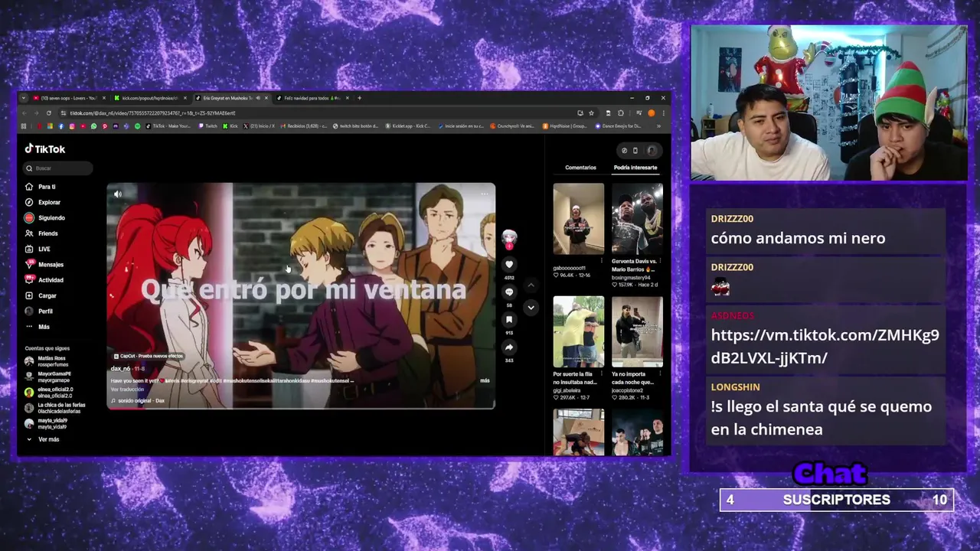Seek the video using the red progress bar
980x551 pixels.
click(301, 408)
